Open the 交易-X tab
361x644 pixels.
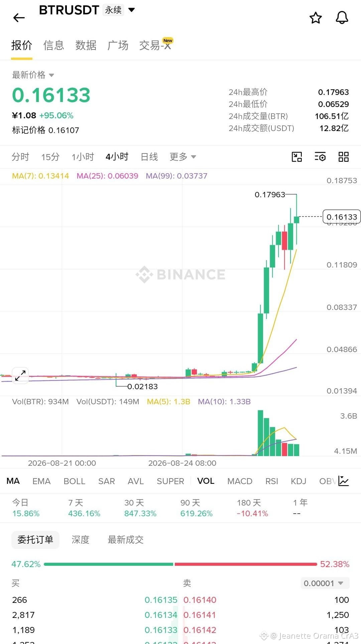point(155,45)
